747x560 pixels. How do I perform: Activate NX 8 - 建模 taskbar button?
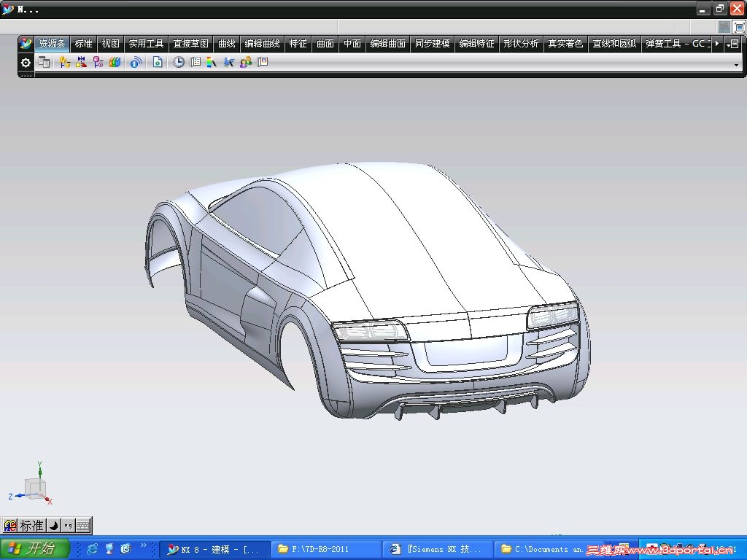pos(215,550)
